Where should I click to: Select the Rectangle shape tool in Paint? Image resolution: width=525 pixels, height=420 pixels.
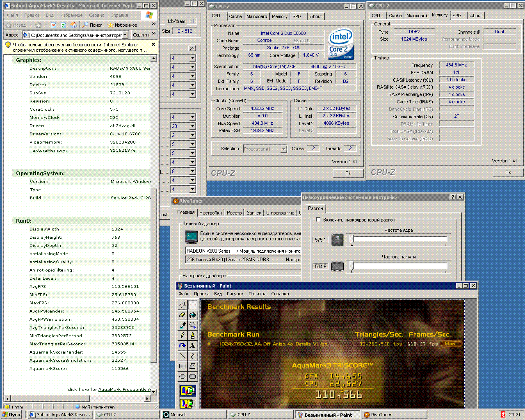coord(183,366)
